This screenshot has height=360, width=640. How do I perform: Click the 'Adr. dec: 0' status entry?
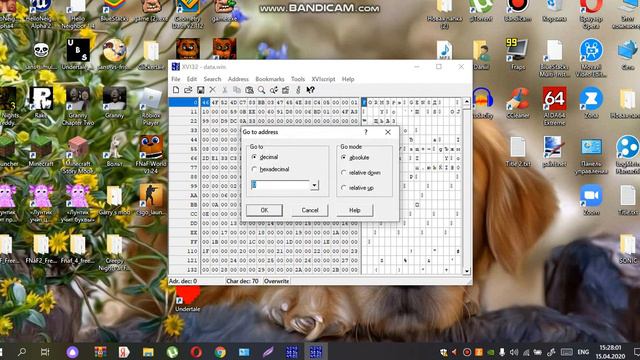click(183, 281)
